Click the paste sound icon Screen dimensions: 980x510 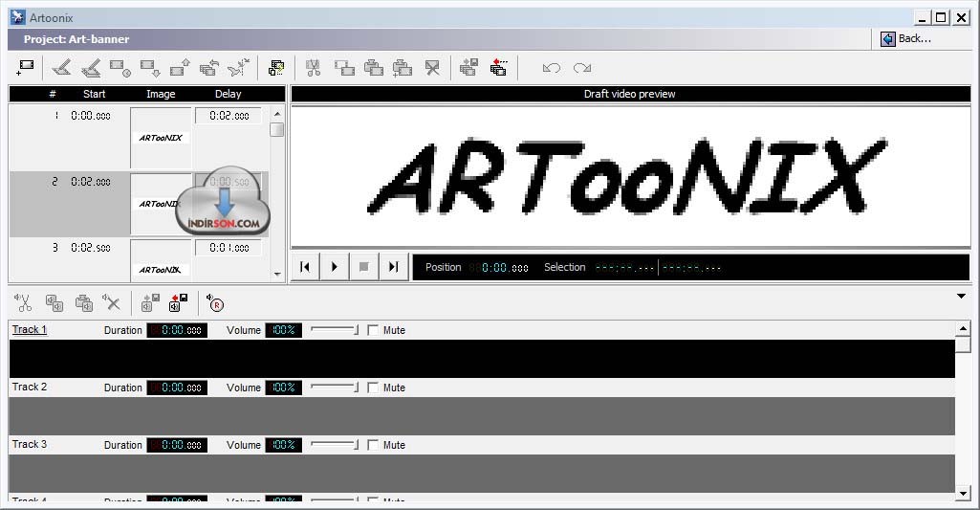click(84, 303)
